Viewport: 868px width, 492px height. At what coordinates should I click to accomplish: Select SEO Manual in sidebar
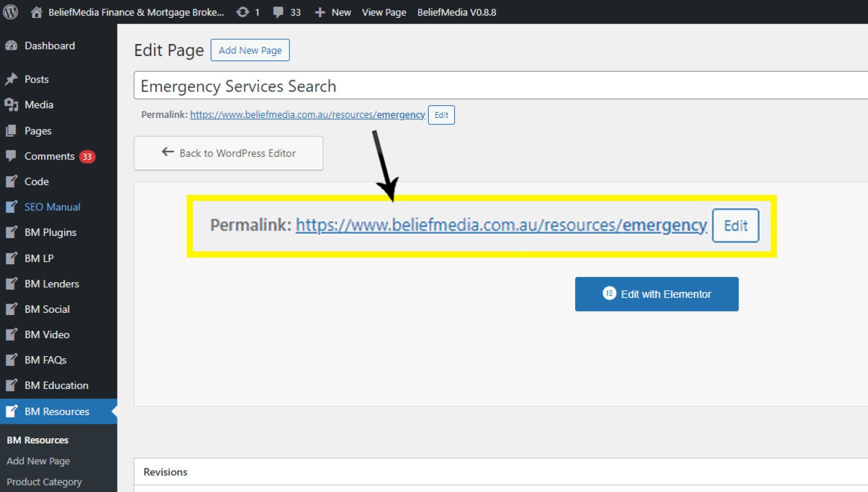click(52, 207)
